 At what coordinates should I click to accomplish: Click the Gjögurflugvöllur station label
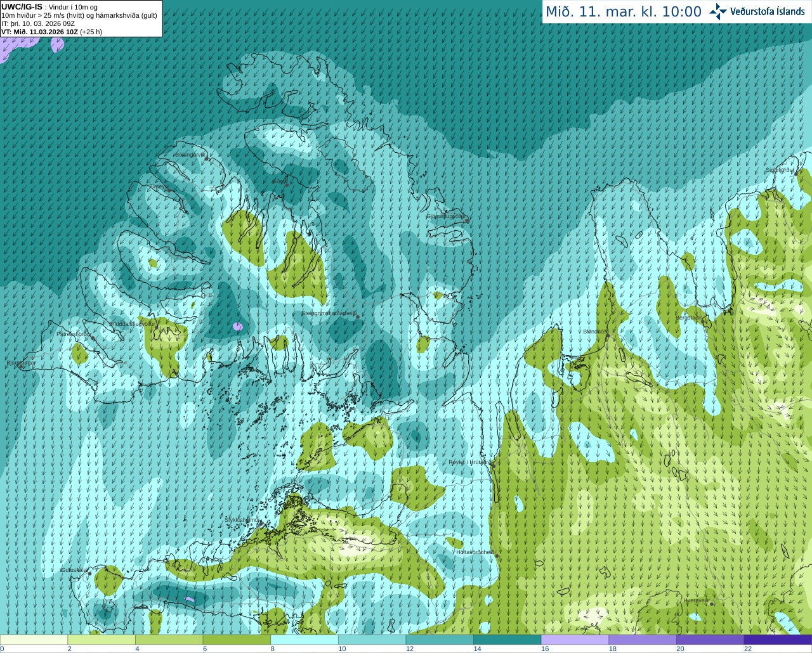point(446,216)
